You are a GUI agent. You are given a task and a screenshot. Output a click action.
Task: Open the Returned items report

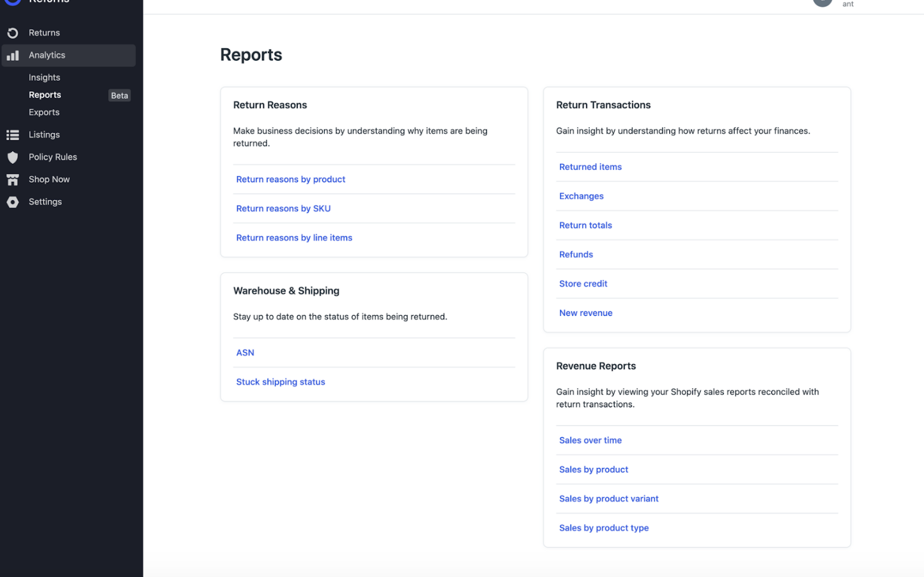pos(590,167)
